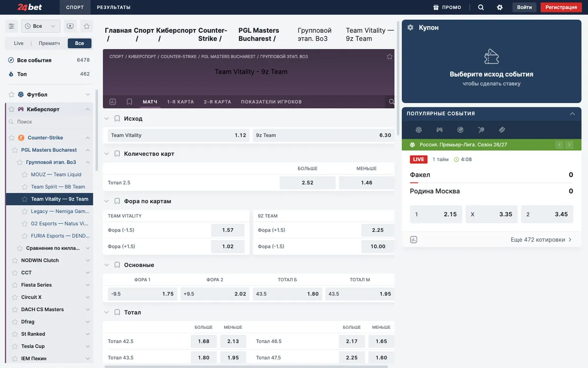Expand the NODWIN Clutch tournament

[88, 261]
